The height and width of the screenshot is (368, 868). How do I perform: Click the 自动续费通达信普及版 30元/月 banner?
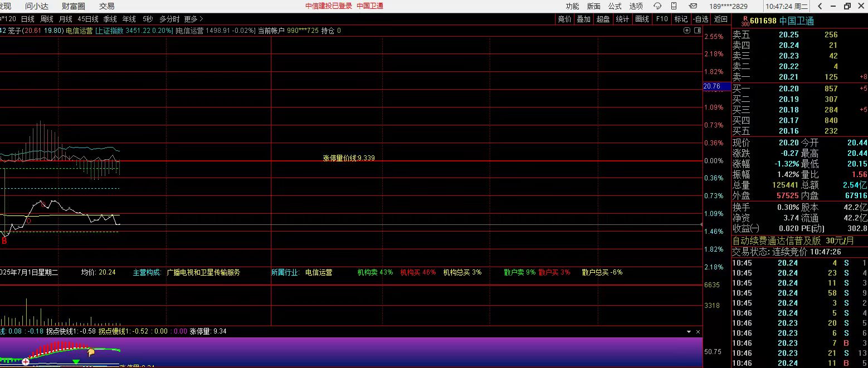pos(793,241)
